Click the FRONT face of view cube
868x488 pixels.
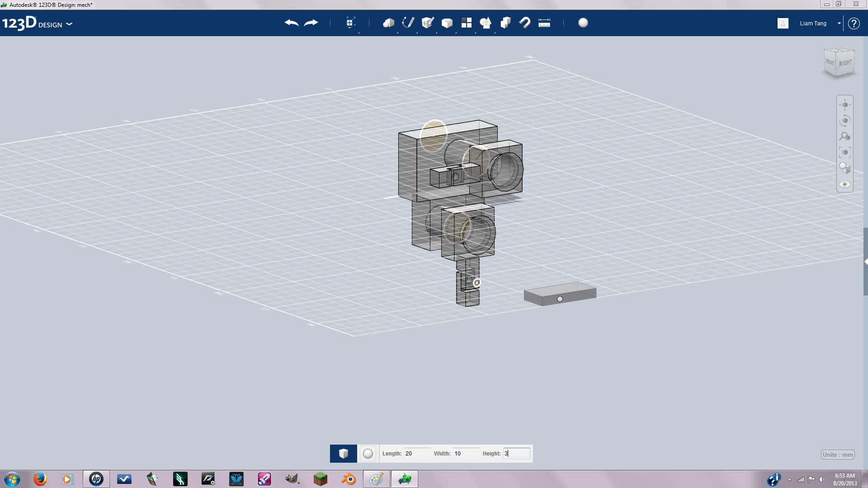(830, 62)
